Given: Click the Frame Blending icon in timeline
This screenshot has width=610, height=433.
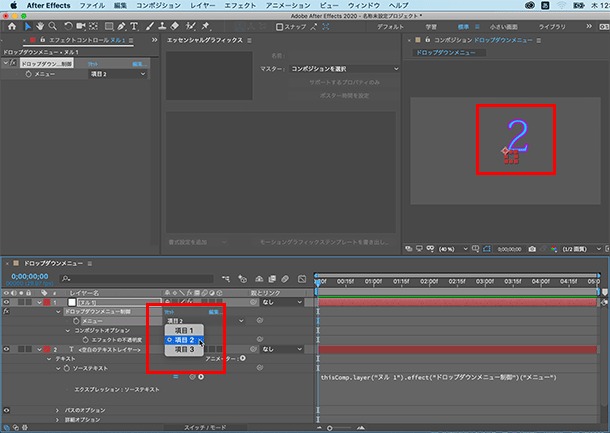Looking at the screenshot, I should click(x=272, y=279).
